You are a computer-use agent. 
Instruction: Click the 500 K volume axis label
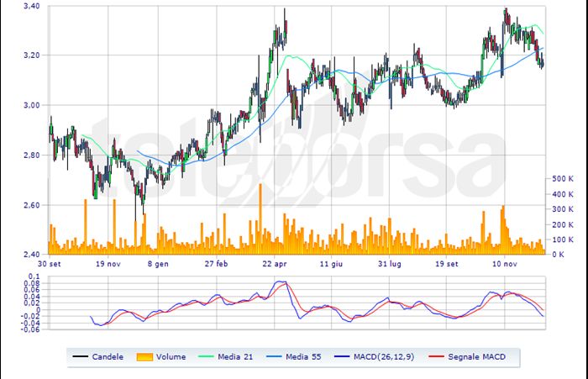tap(562, 179)
